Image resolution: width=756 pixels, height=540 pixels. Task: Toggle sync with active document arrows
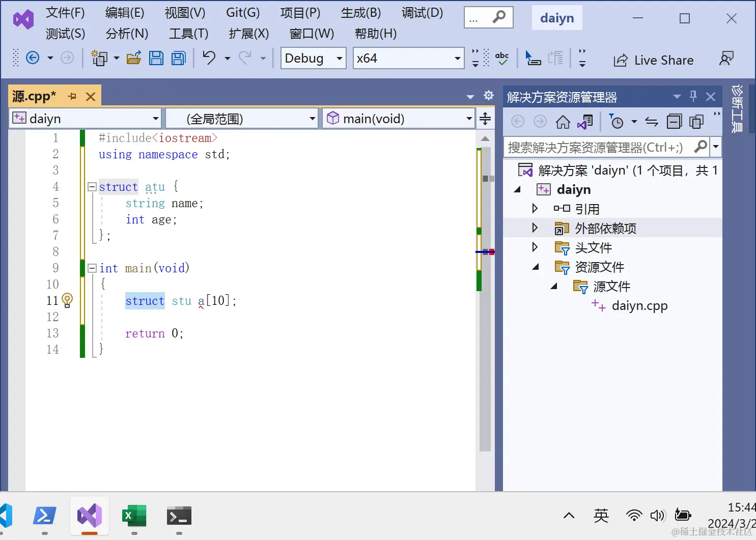pos(652,122)
